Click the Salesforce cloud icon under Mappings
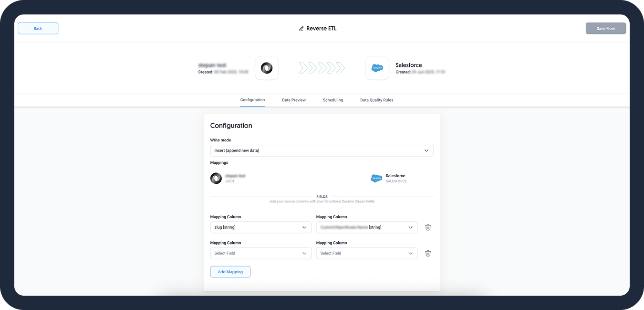644x310 pixels. pyautogui.click(x=376, y=178)
